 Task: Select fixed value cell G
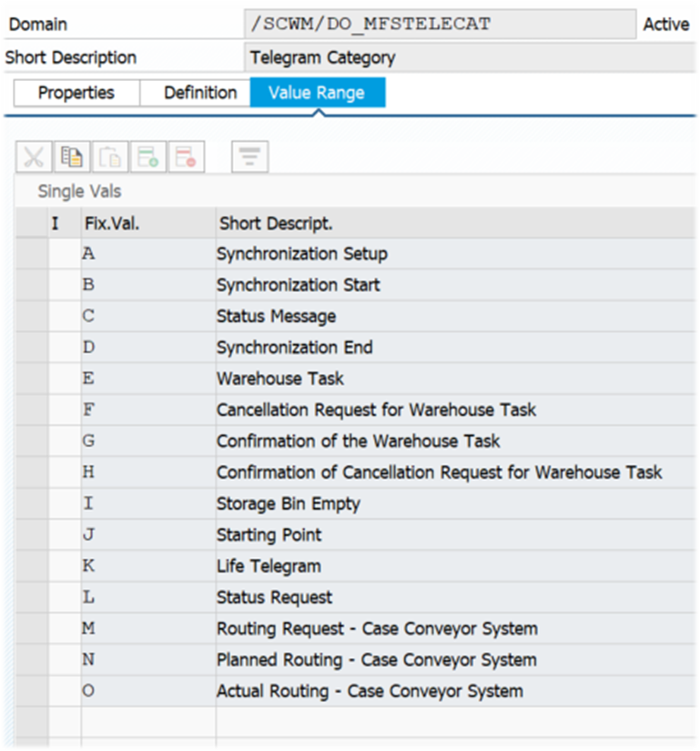148,441
